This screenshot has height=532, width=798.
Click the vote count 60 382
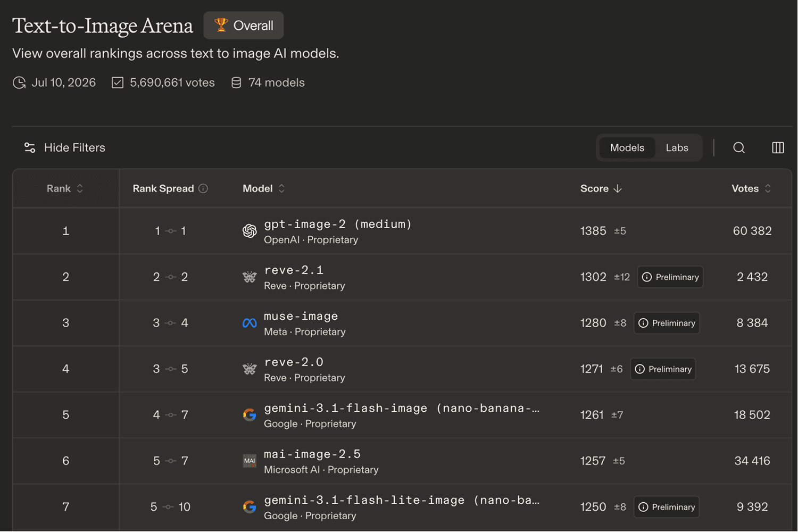(x=752, y=231)
